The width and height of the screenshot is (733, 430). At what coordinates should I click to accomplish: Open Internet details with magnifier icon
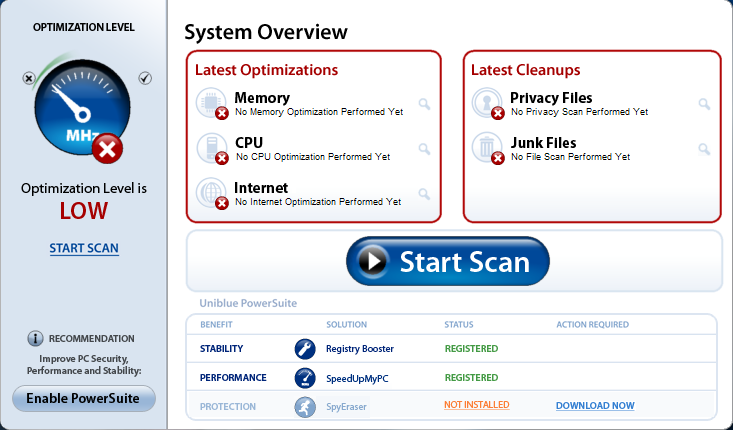(x=424, y=194)
